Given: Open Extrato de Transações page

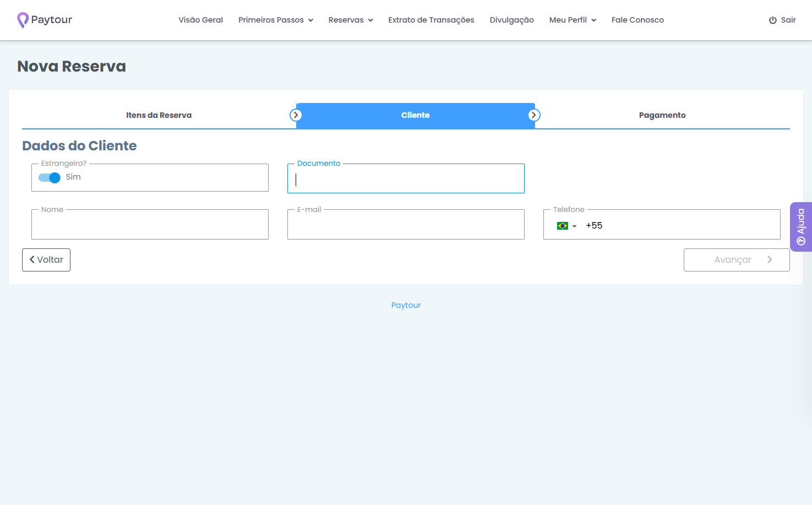Looking at the screenshot, I should [431, 20].
